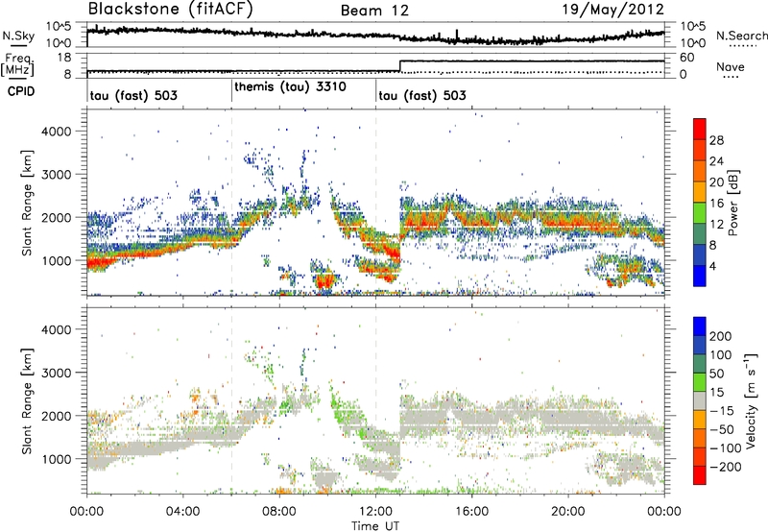
Task: Click the 'CPID' row label
Action: coord(21,91)
